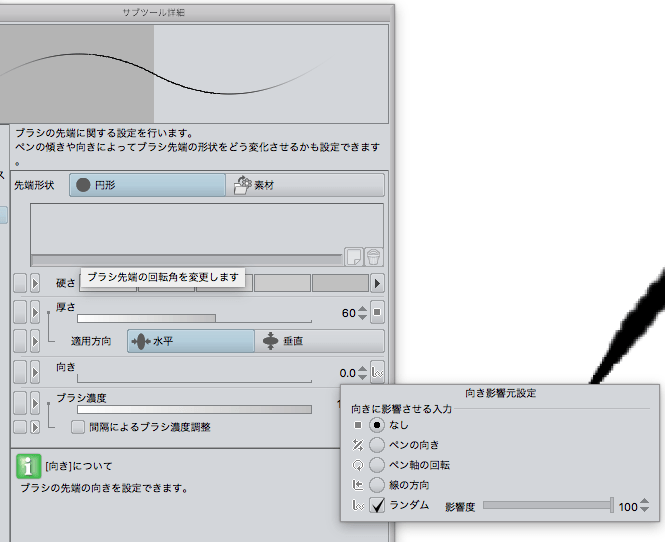Select the なし radio option
Screen dimensions: 665x542
click(x=377, y=424)
